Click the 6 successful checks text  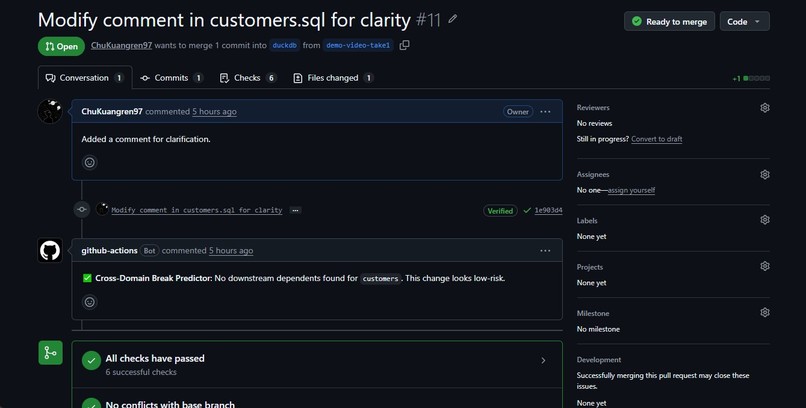(x=141, y=372)
